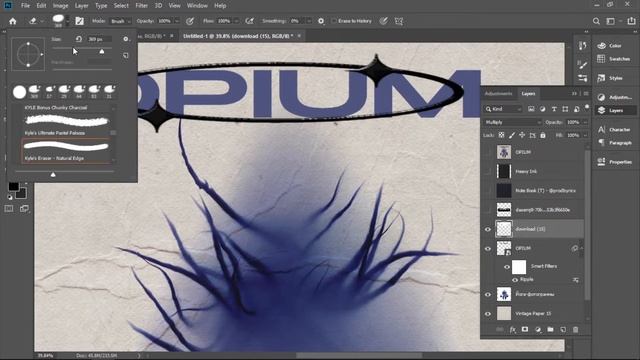The height and width of the screenshot is (360, 640).
Task: Open the Swatches panel
Action: 614,59
